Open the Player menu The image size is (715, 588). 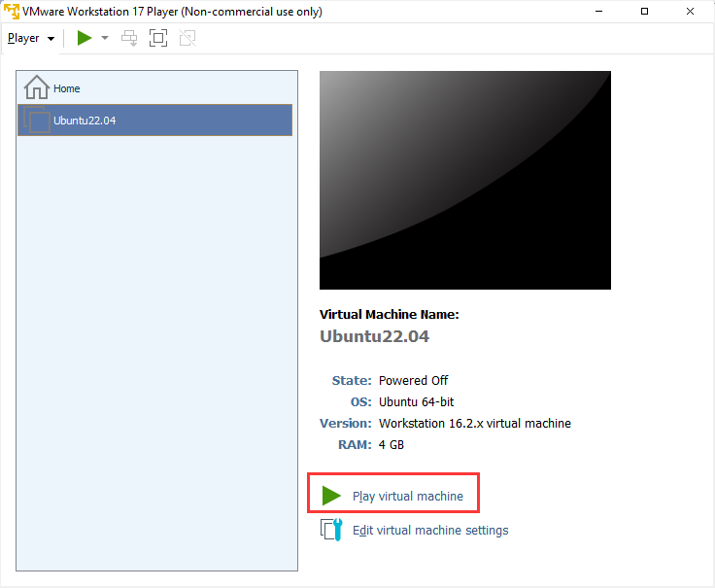click(x=23, y=38)
